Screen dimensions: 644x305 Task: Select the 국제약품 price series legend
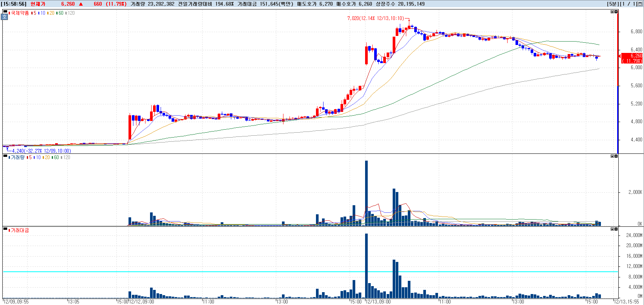click(19, 13)
